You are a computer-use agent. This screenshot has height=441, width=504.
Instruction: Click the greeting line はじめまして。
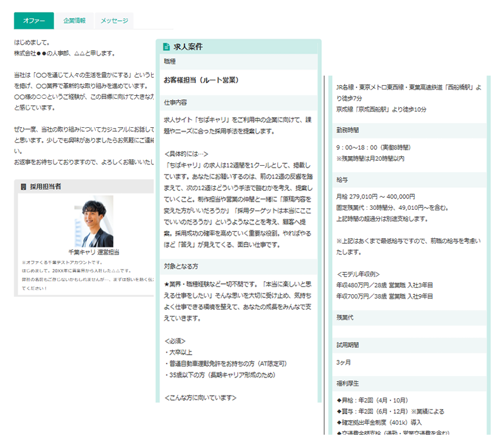(x=32, y=42)
